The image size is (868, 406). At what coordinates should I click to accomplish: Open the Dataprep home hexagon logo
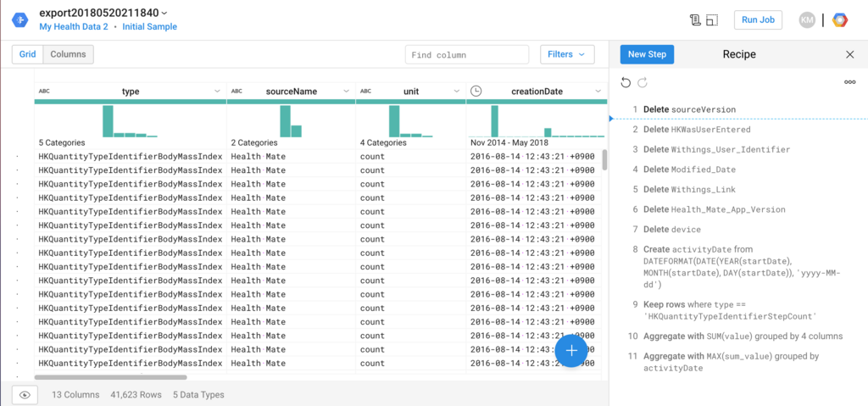[x=20, y=20]
